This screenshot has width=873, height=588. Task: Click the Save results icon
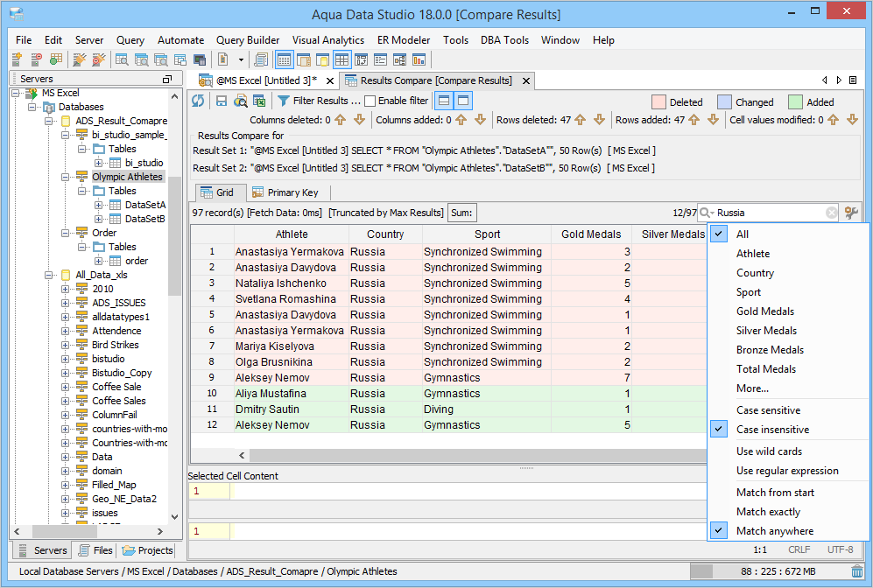[x=222, y=101]
